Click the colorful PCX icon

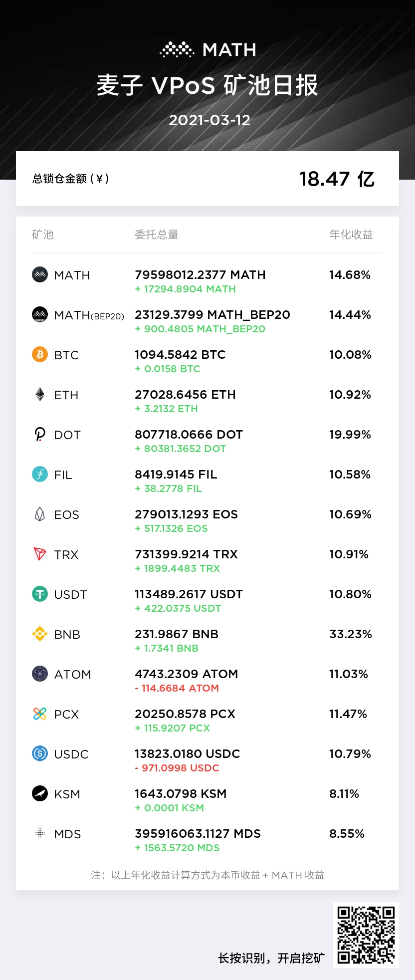(x=40, y=714)
